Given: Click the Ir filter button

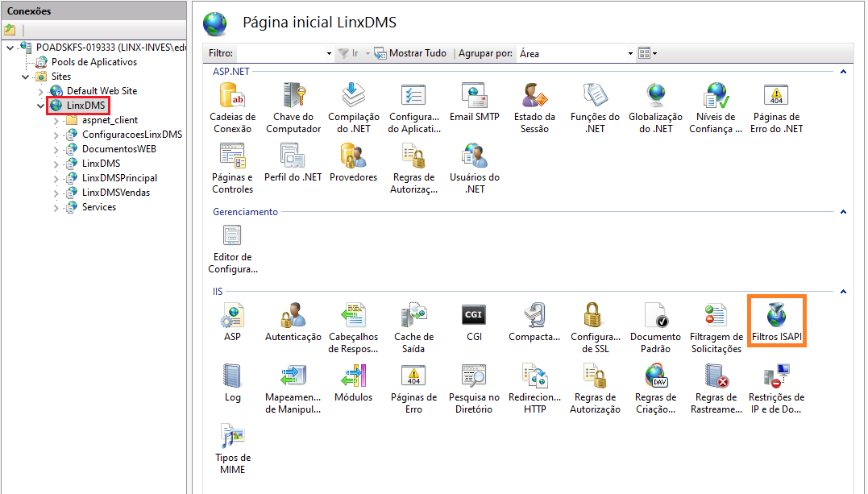Looking at the screenshot, I should [348, 53].
